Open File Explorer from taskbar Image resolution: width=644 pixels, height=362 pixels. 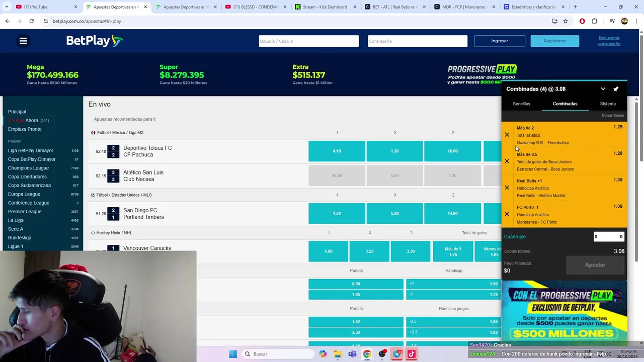pos(338,354)
